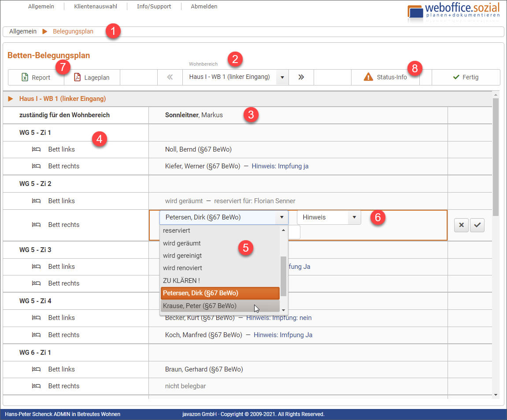
Task: Go to next Wohnbereich with double-right arrows
Action: click(x=301, y=77)
